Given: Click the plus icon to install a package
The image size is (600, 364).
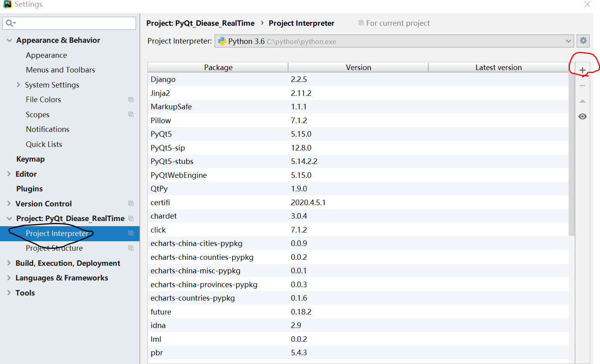Looking at the screenshot, I should (583, 70).
